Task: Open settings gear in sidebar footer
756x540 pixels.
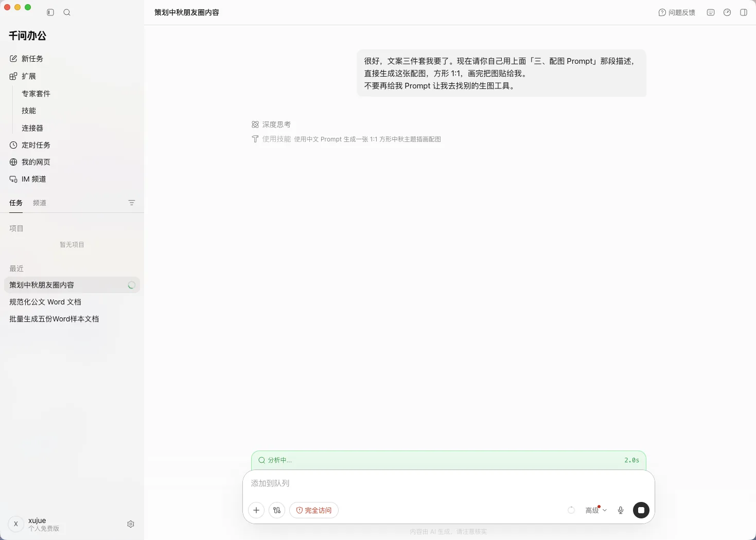Action: click(131, 524)
